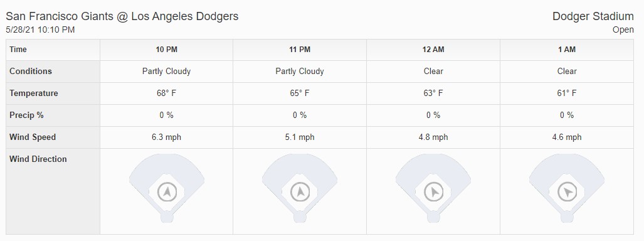Select the 6.3 mph wind speed cell
Screen dimensions: 644x241
click(x=166, y=137)
